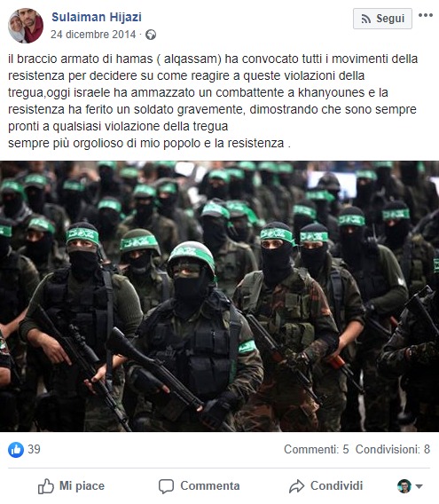Expand the dropdown arrow beside the avatar
This screenshot has width=439, height=504.
coord(419,486)
